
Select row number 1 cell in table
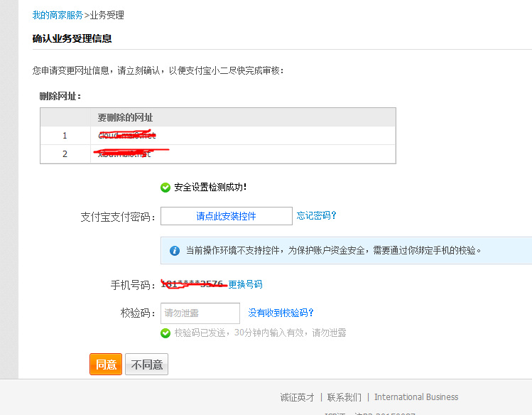[x=65, y=136]
